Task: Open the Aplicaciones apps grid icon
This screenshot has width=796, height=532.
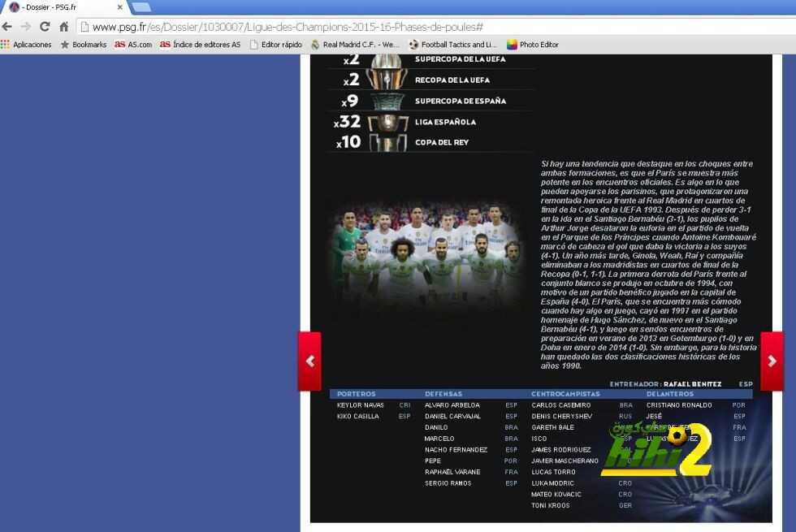Action: 5,45
